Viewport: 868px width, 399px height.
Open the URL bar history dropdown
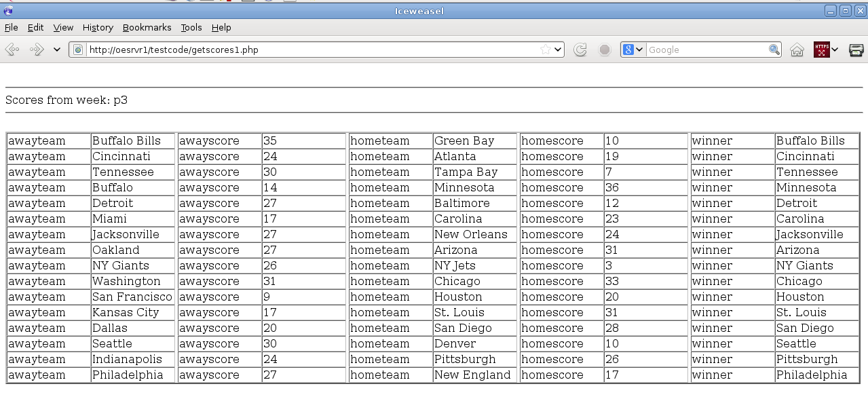[558, 50]
